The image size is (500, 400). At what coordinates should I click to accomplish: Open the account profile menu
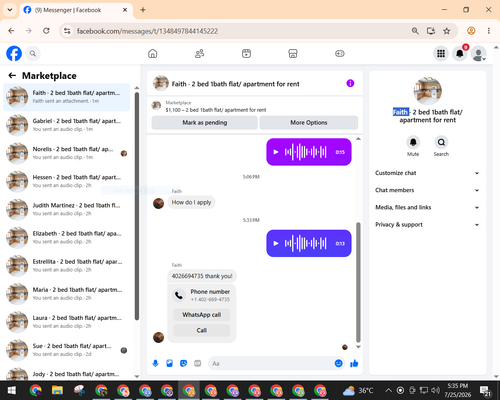point(478,53)
